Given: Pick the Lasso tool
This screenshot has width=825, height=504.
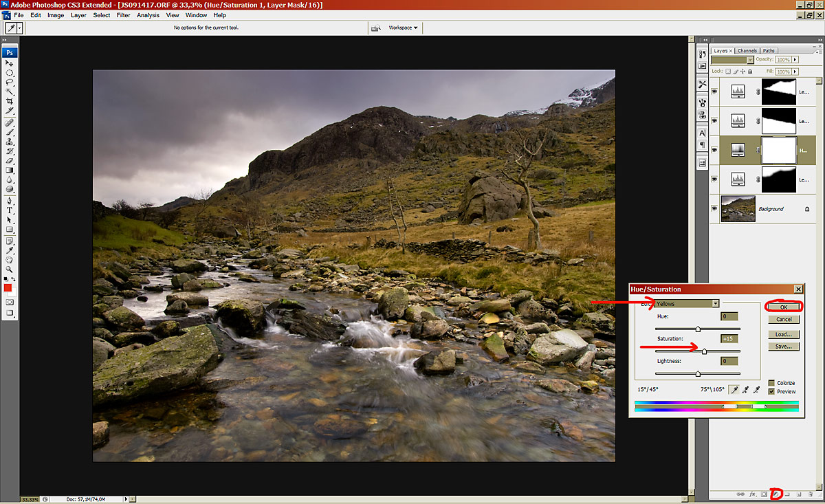Looking at the screenshot, I should 10,82.
